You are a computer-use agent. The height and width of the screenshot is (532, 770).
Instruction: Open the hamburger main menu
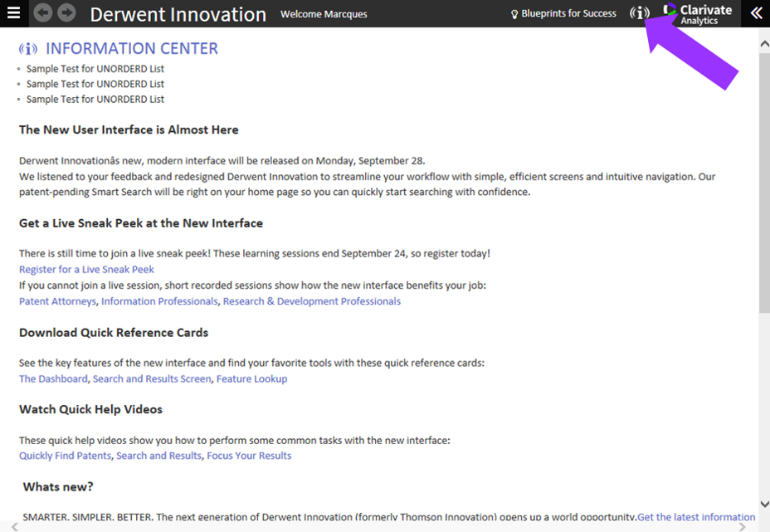(x=13, y=13)
